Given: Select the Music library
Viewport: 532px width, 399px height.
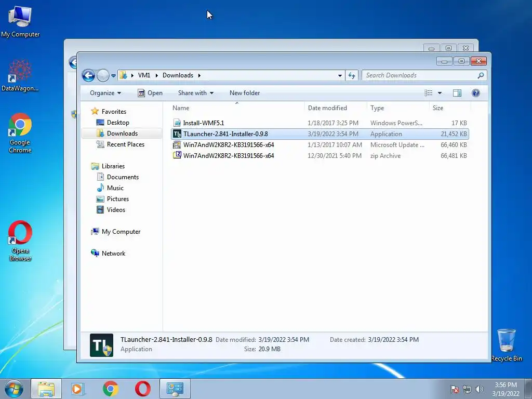Looking at the screenshot, I should (115, 188).
